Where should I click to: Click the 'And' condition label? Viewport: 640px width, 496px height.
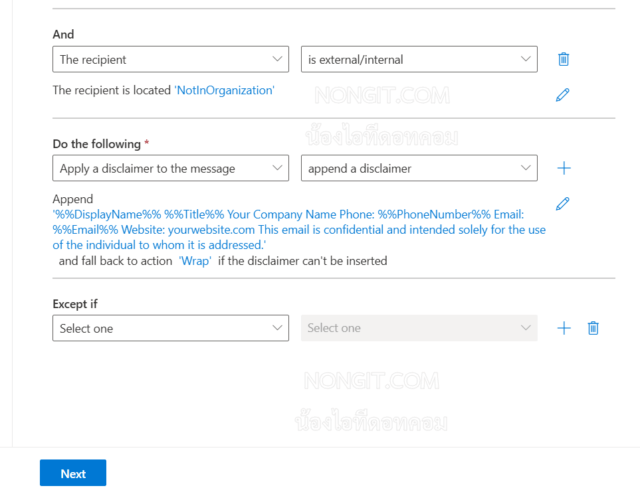pos(63,34)
